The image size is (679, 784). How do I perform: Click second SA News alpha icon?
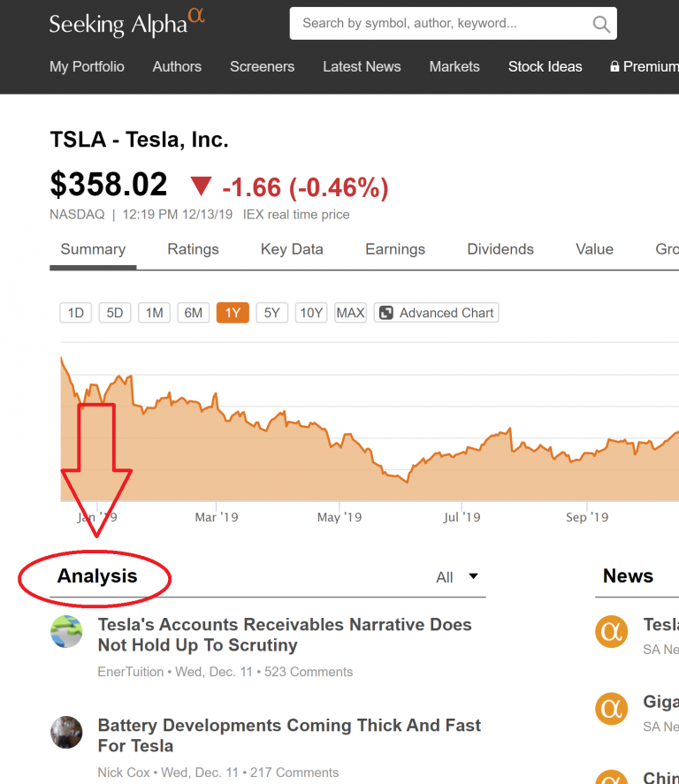611,709
